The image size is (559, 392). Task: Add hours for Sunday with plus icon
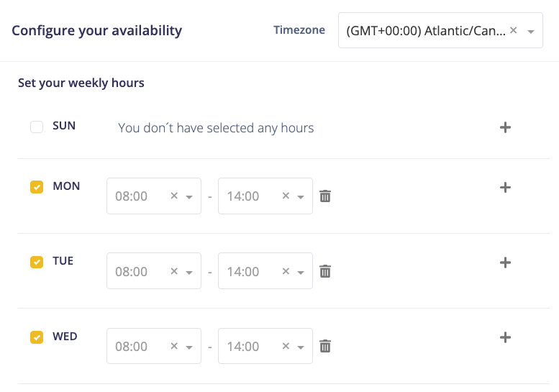coord(505,127)
